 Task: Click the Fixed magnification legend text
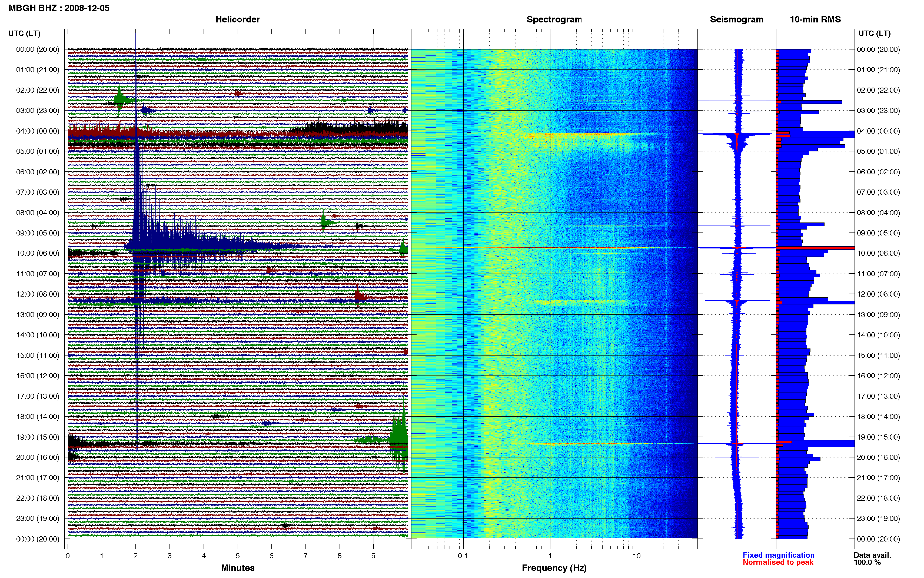[x=778, y=555]
